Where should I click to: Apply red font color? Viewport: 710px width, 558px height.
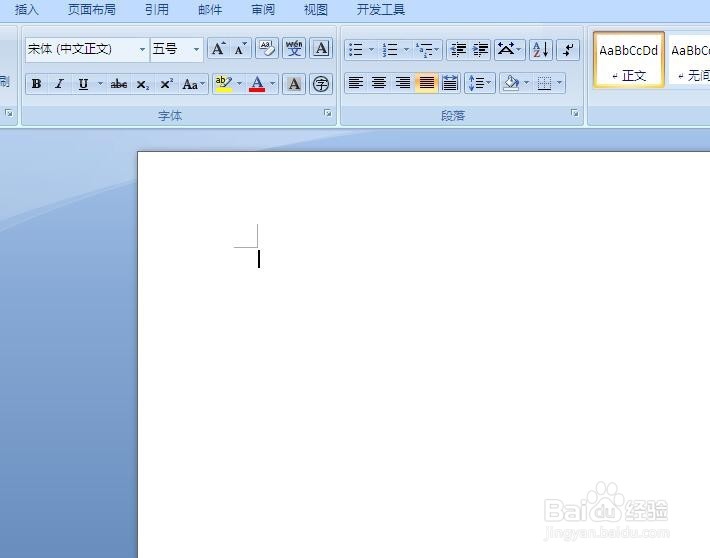coord(257,84)
